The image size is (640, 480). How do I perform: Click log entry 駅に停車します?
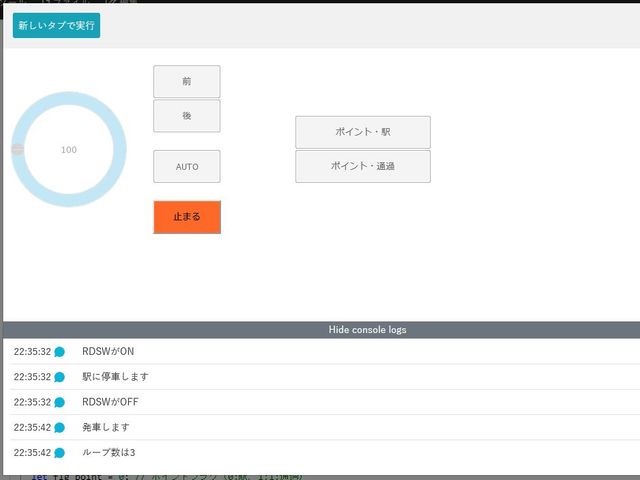pos(116,377)
